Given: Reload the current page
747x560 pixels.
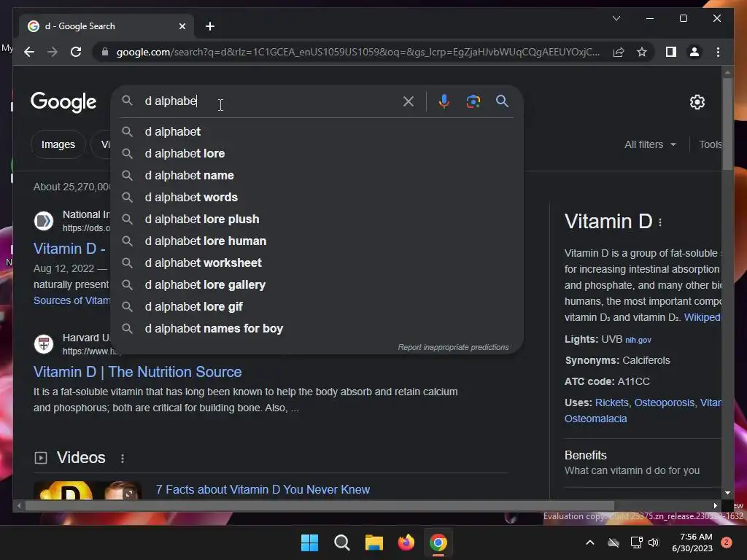Looking at the screenshot, I should 76,52.
